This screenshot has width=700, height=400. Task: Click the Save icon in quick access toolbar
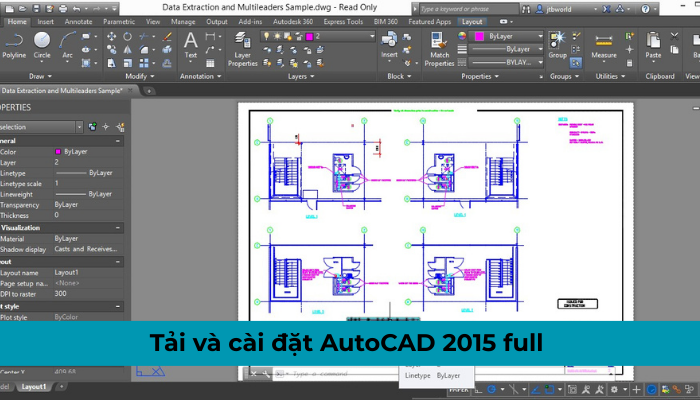click(37, 8)
